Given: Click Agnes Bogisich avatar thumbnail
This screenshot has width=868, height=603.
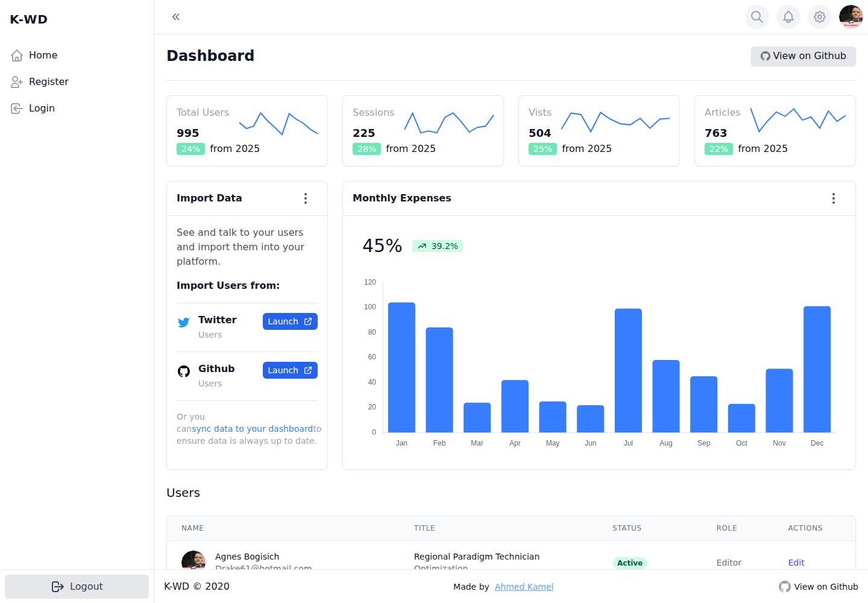Looking at the screenshot, I should [193, 560].
